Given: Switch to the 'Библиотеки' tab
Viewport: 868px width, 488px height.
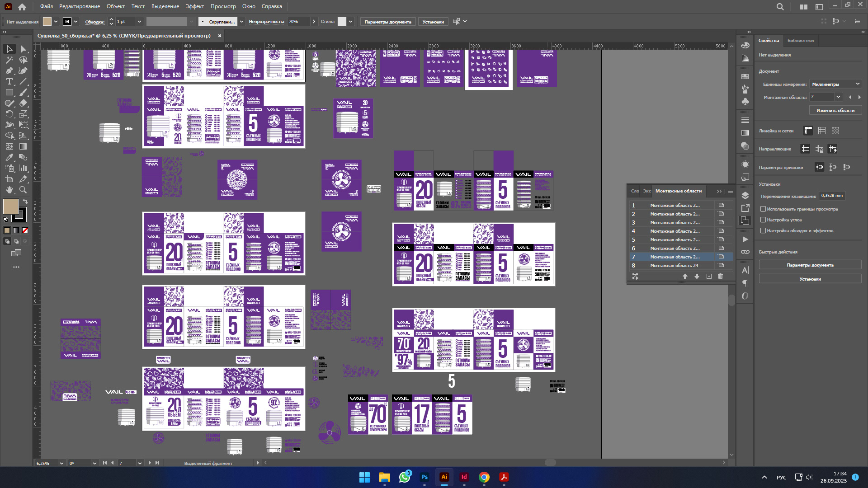Looking at the screenshot, I should tap(800, 41).
